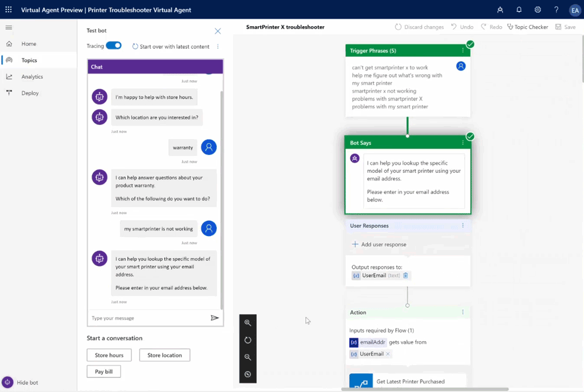Open the User Responses node options menu
This screenshot has width=584, height=392.
[463, 226]
